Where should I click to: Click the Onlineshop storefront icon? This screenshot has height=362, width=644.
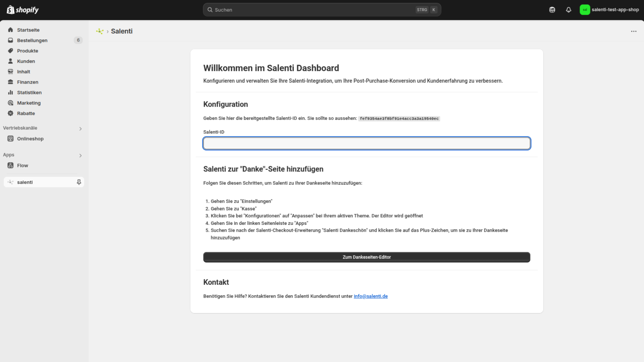pos(10,139)
